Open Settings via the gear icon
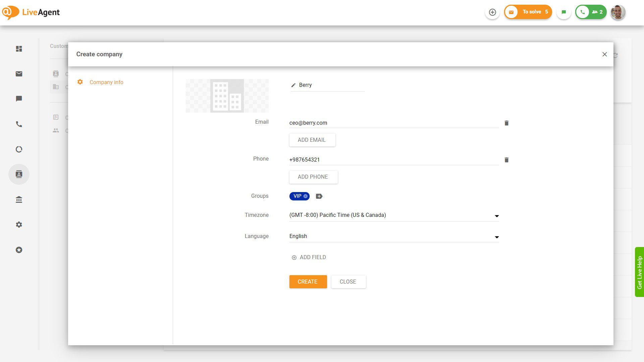 point(19,225)
